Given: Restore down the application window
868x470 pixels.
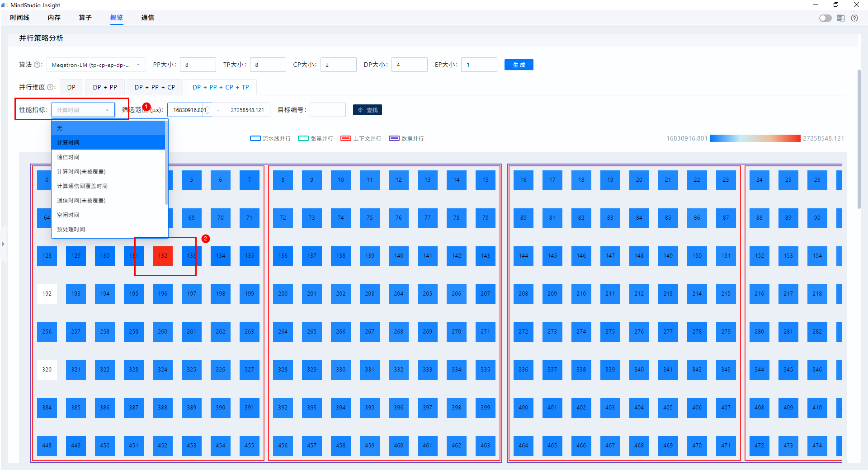Looking at the screenshot, I should (x=836, y=5).
